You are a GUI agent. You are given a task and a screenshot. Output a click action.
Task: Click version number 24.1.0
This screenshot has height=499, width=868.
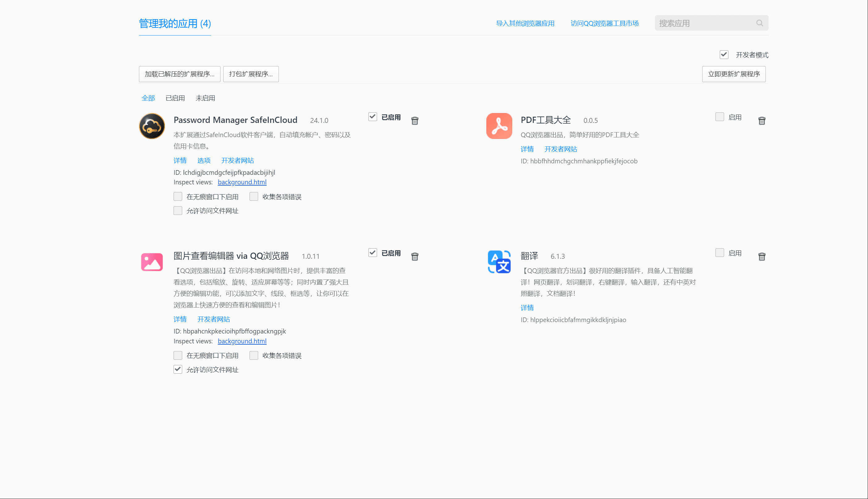pyautogui.click(x=319, y=120)
